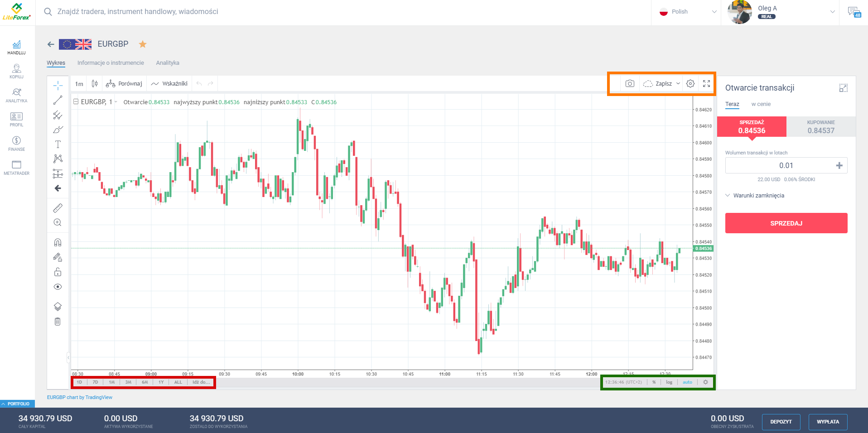Open the Zapisz dropdown chevron
The image size is (868, 433).
[678, 83]
